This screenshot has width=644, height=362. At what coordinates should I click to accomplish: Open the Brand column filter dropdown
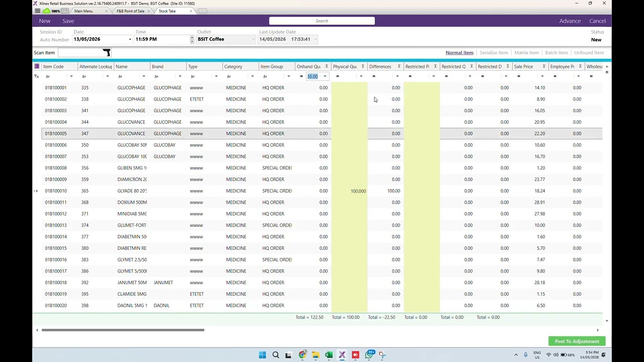(x=180, y=76)
